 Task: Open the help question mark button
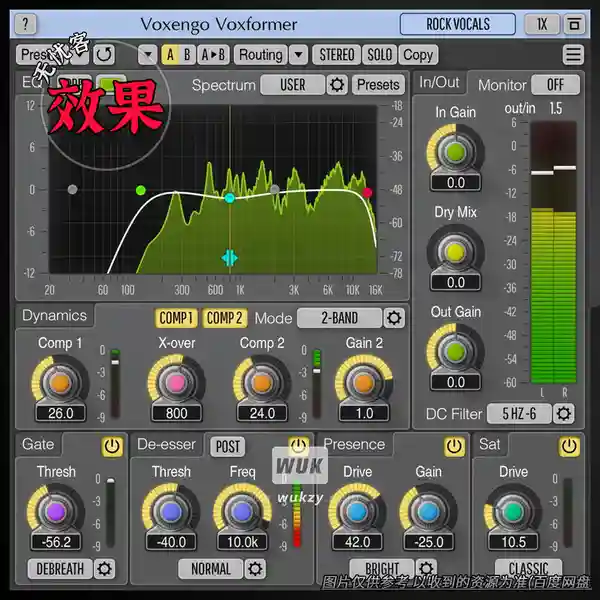(x=25, y=24)
